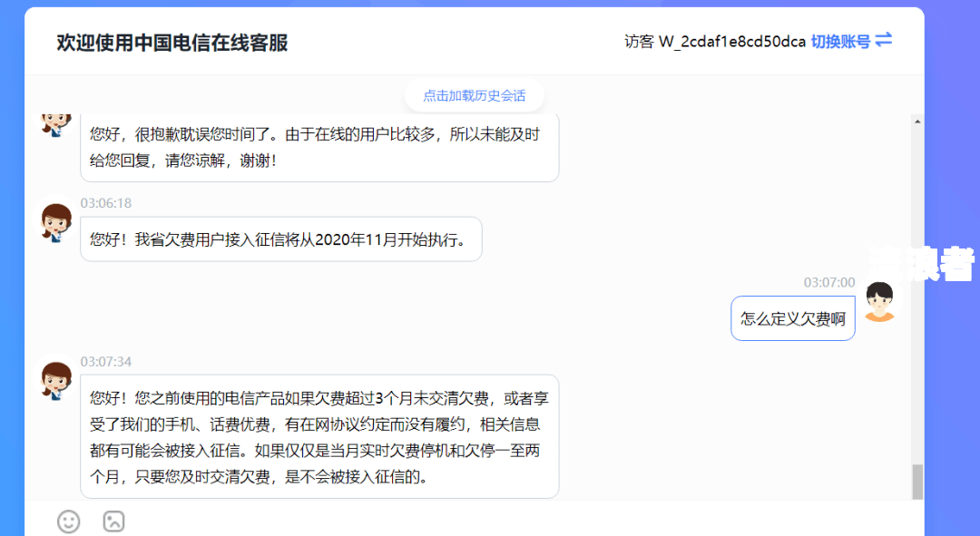Click the timestamp 03:07:34
Viewport: 980px width, 536px height.
point(105,362)
